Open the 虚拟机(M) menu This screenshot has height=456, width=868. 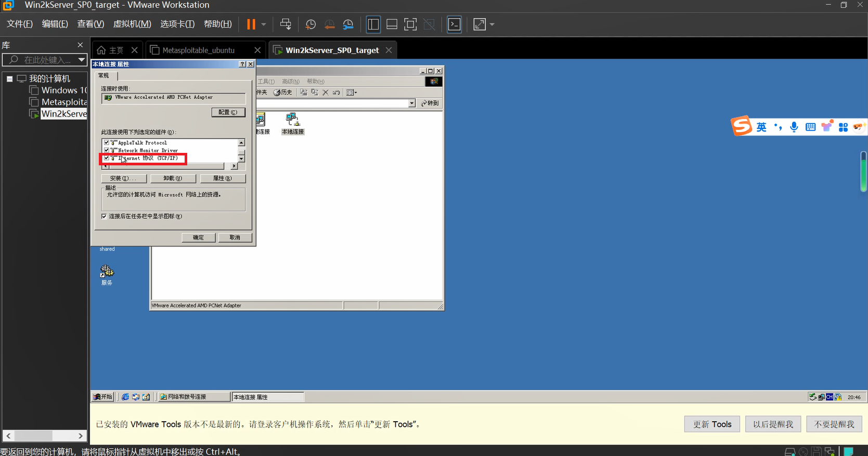(132, 24)
